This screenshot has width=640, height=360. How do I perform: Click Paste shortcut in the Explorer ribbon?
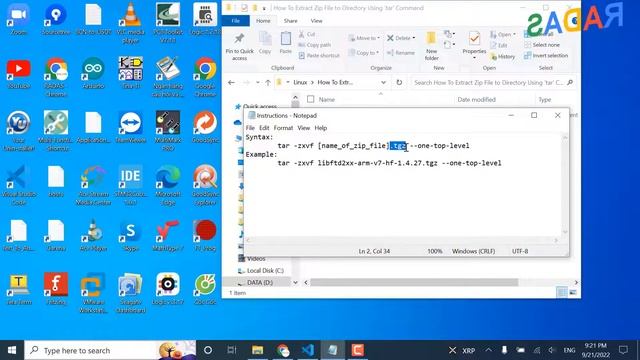319,56
